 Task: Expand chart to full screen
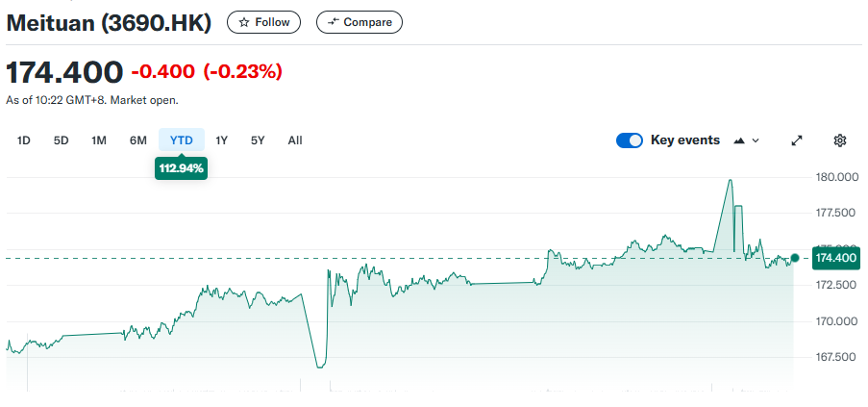797,140
